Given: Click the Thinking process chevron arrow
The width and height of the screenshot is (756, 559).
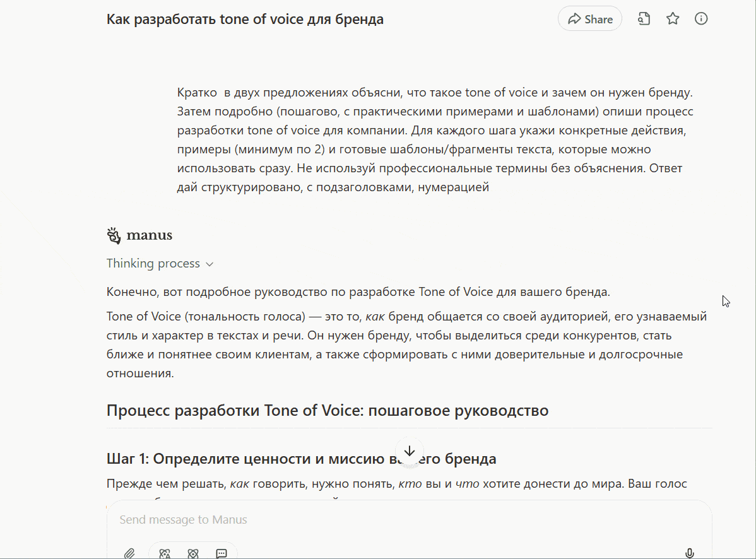Looking at the screenshot, I should point(210,264).
